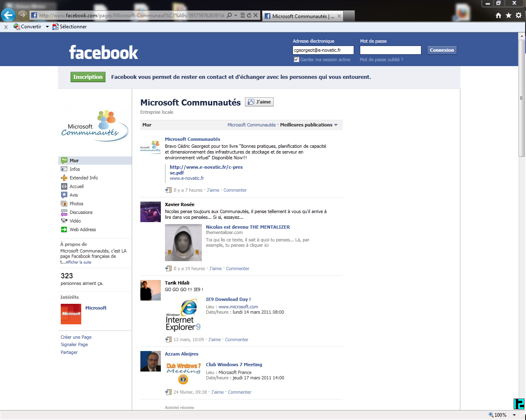Image resolution: width=526 pixels, height=420 pixels.
Task: Click the browser vertical scrollbar thumb
Action: tap(522, 99)
